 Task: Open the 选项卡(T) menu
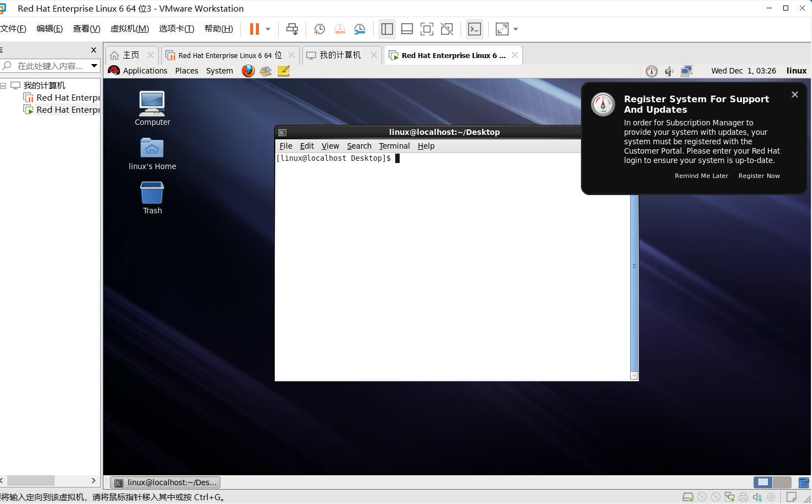point(177,29)
